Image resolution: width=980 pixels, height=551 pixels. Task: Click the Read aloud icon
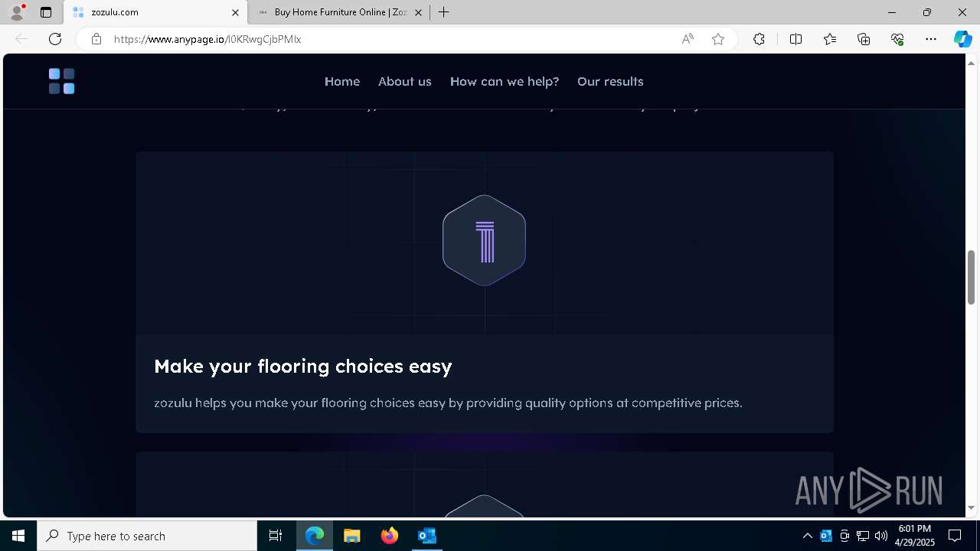tap(688, 39)
